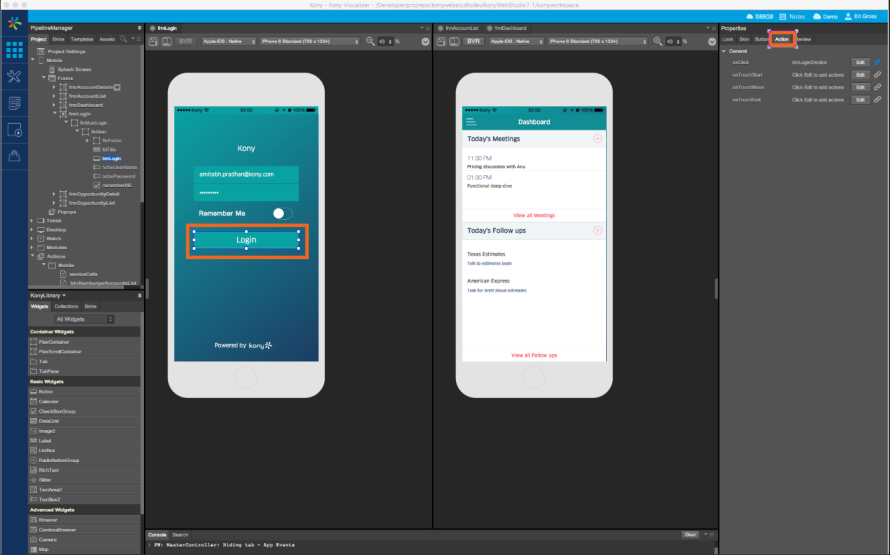This screenshot has width=890, height=555.
Task: Click the zoom magnifier in frmDashboard toolbar
Action: [x=658, y=41]
